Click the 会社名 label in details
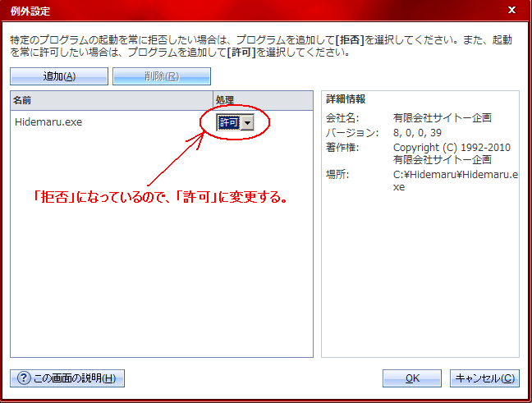 342,118
